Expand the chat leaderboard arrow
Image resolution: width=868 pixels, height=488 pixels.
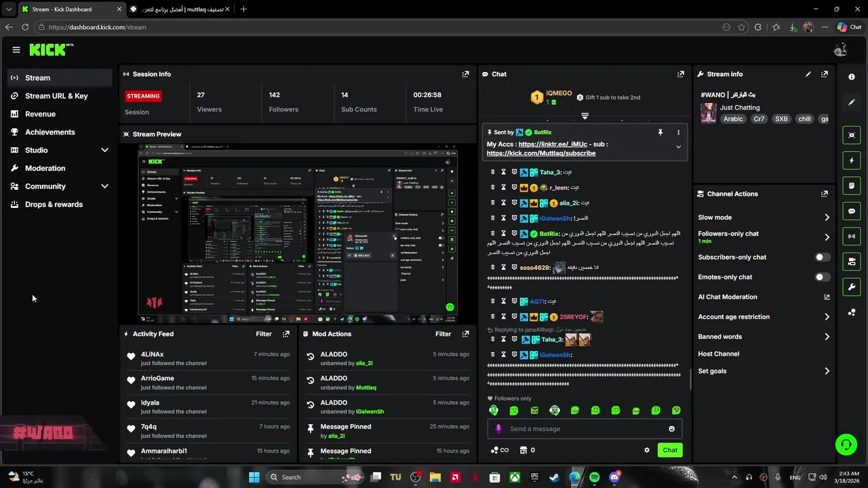click(x=585, y=116)
